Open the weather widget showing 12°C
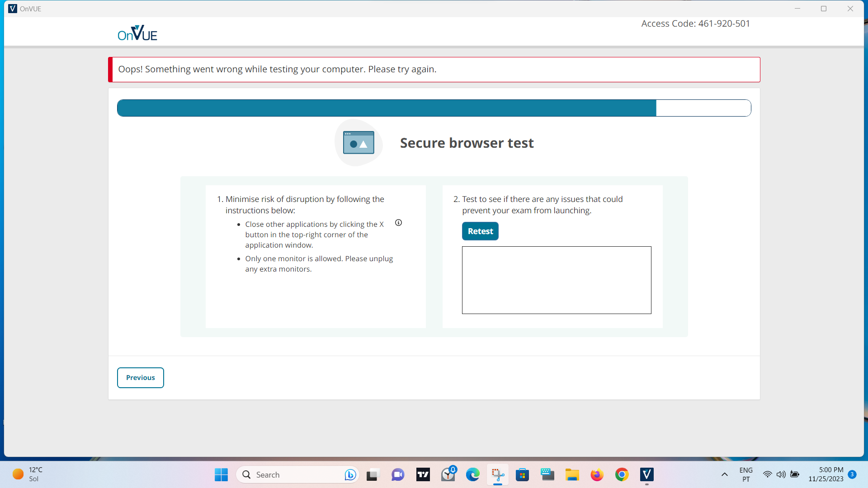 [28, 474]
